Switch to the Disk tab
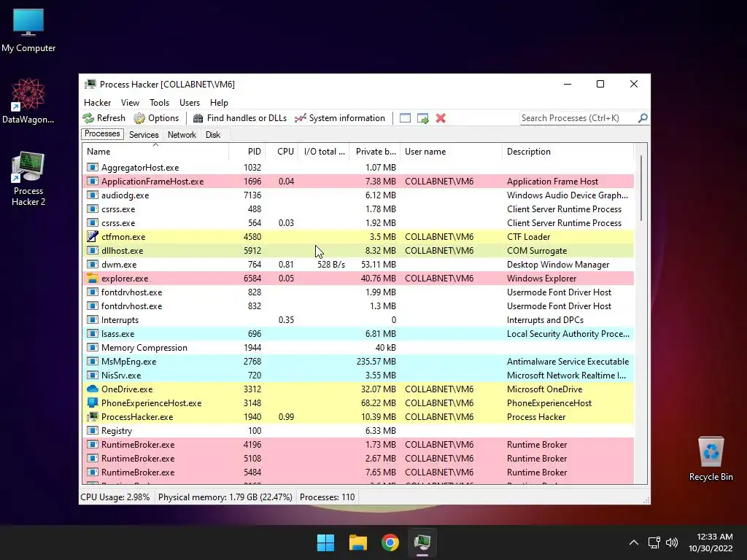 coord(213,135)
